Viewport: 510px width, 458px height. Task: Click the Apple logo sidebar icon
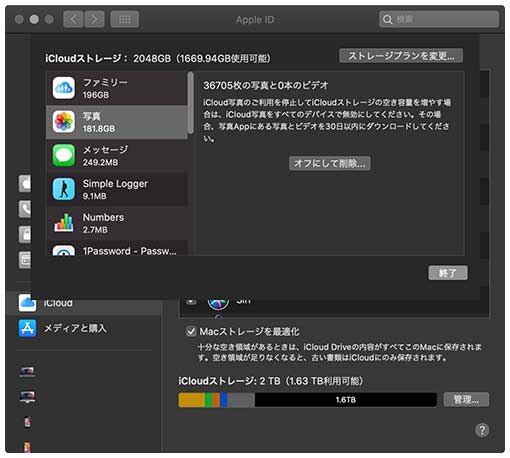pyautogui.click(x=25, y=183)
